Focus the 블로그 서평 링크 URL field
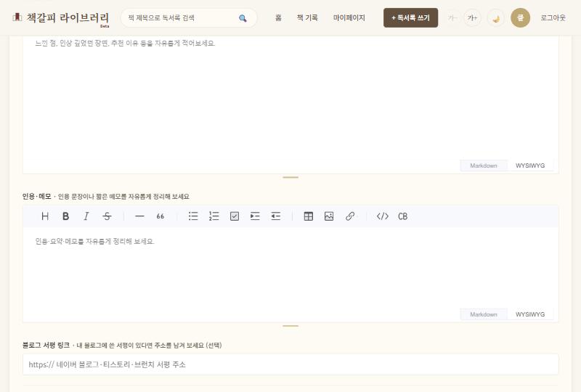This screenshot has height=392, width=581. [290, 364]
